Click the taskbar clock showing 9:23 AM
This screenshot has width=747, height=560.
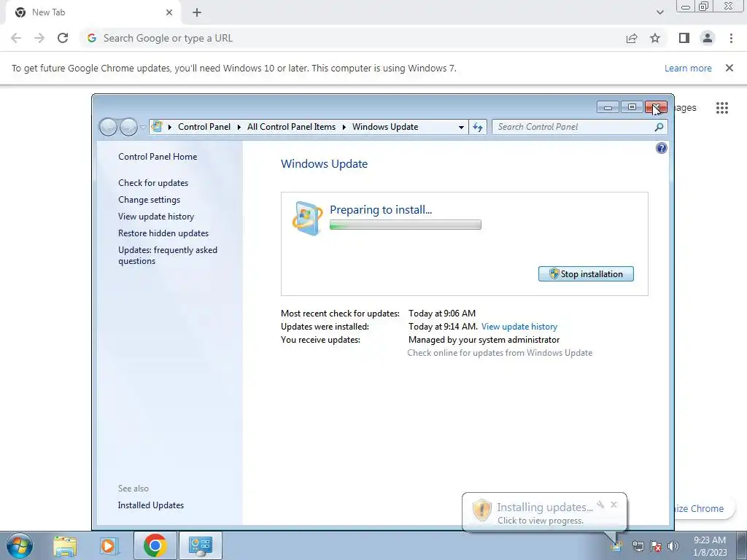710,546
